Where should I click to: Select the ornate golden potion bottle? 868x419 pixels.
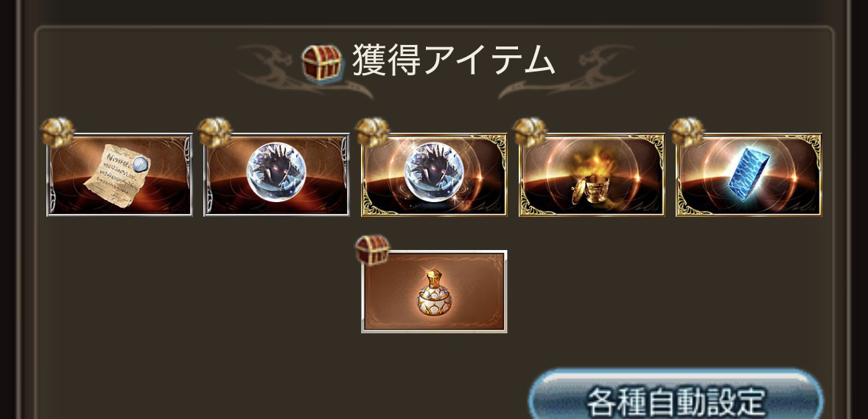coord(434,293)
